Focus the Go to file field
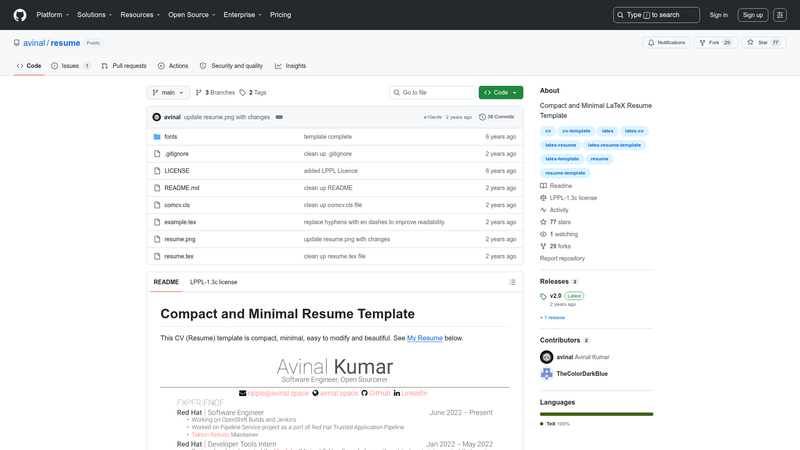800x450 pixels. click(432, 92)
